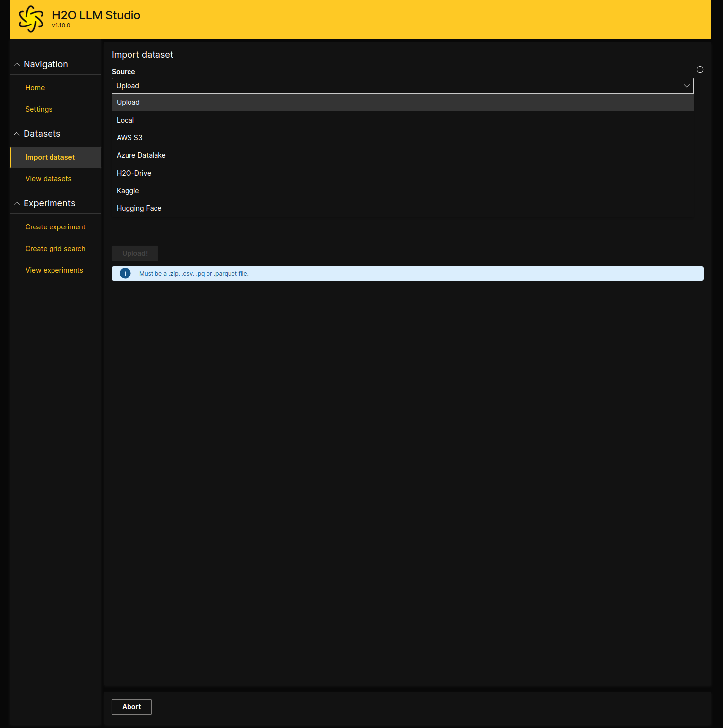Image resolution: width=723 pixels, height=728 pixels.
Task: Click the Abort button
Action: click(x=131, y=707)
